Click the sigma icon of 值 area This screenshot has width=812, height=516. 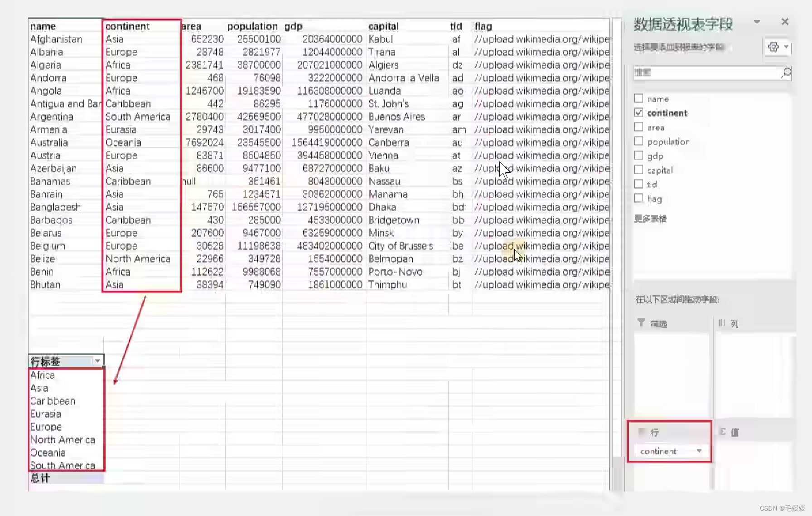click(x=723, y=432)
